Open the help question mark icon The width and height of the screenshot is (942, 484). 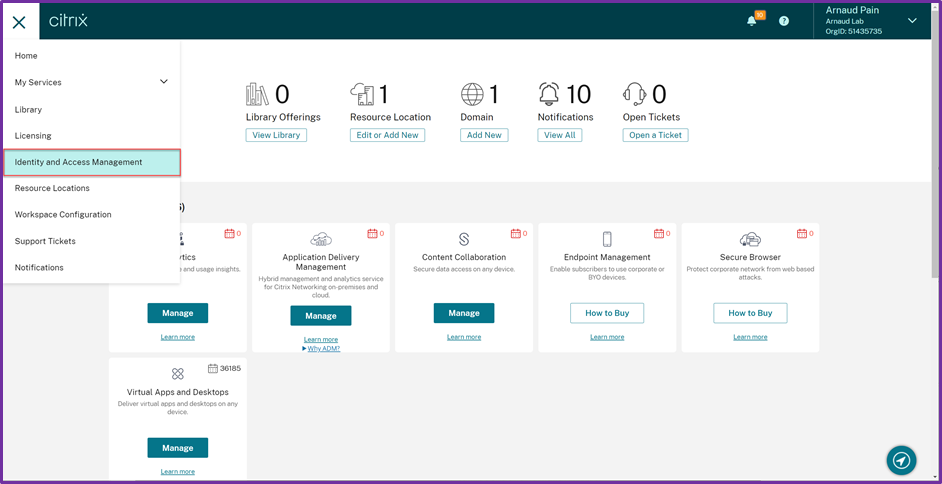(x=783, y=21)
